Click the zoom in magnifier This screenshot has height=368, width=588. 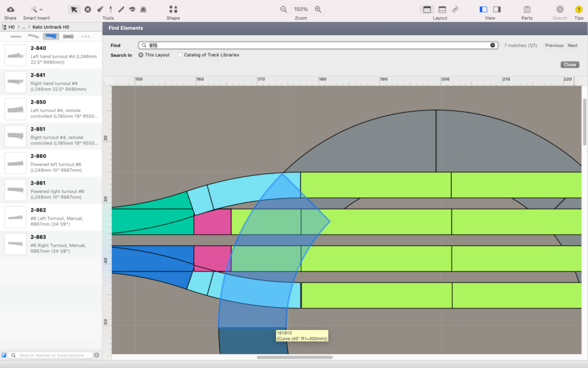click(318, 9)
